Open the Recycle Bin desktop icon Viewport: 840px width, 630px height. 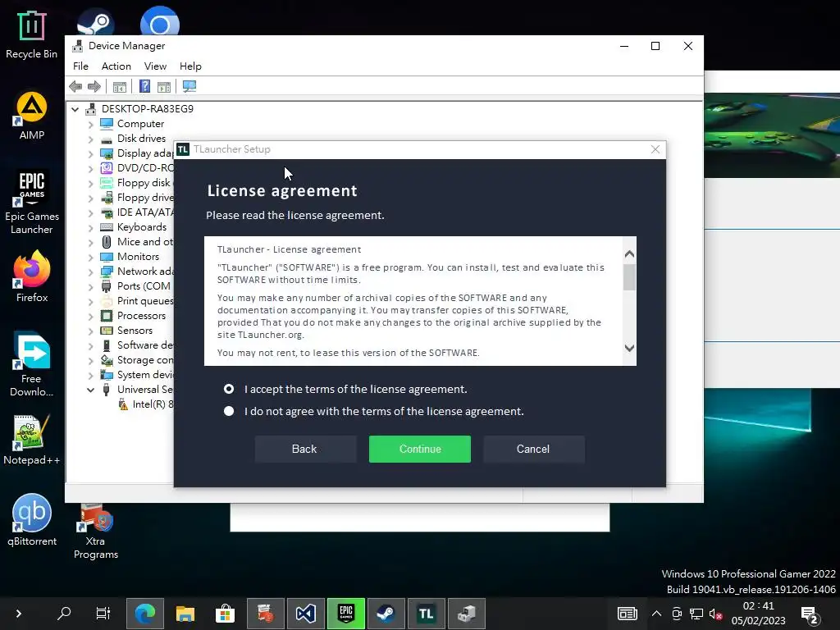coord(32,34)
